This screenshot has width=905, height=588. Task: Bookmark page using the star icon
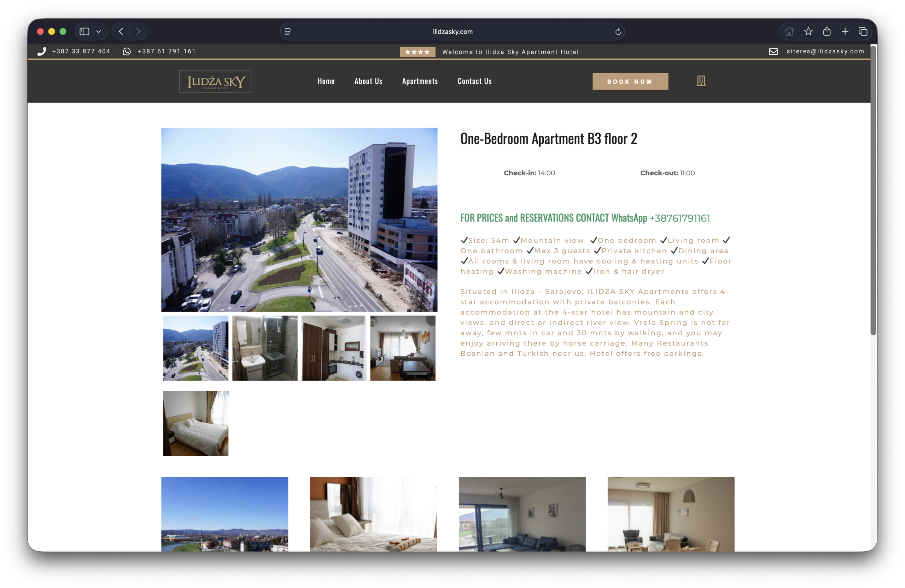pyautogui.click(x=808, y=31)
